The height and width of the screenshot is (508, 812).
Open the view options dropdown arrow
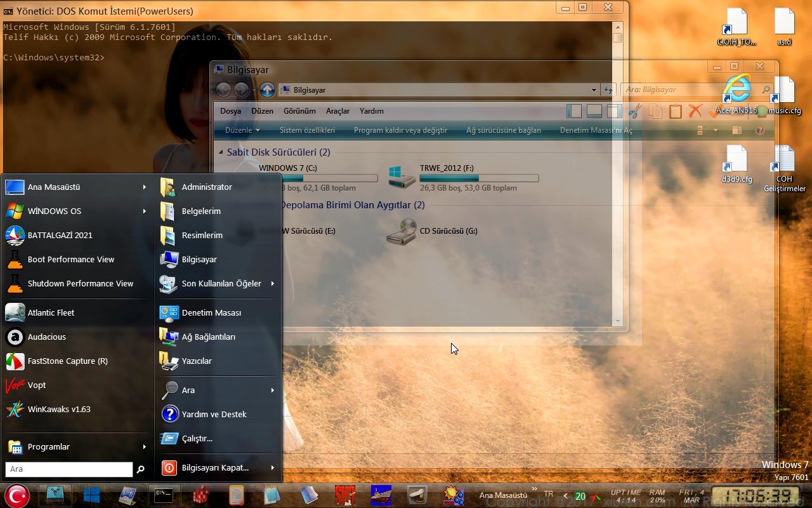click(716, 130)
